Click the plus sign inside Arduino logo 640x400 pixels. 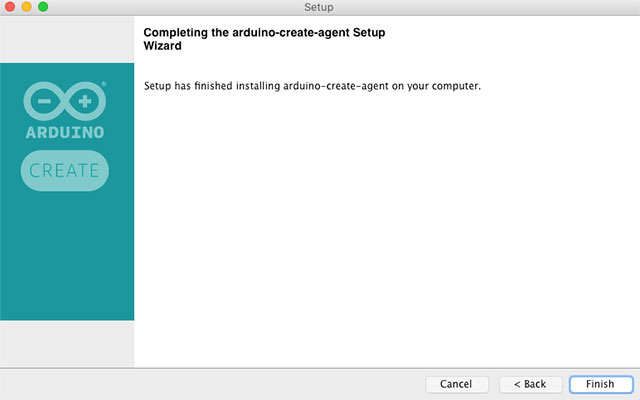[x=84, y=101]
